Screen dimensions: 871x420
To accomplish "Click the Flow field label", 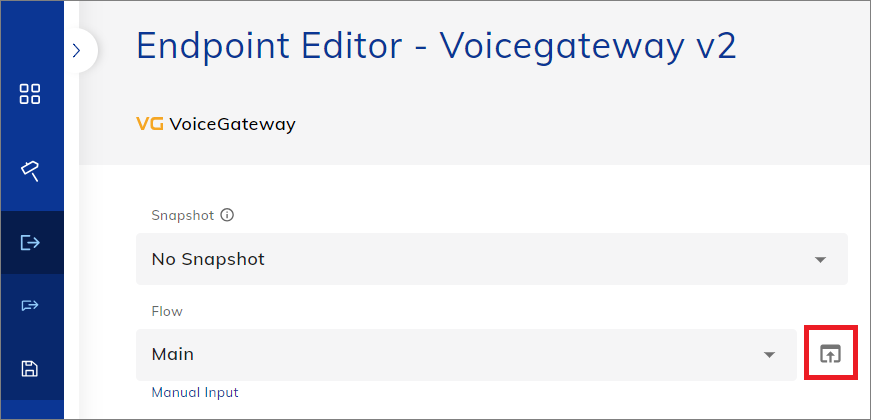I will (x=167, y=311).
